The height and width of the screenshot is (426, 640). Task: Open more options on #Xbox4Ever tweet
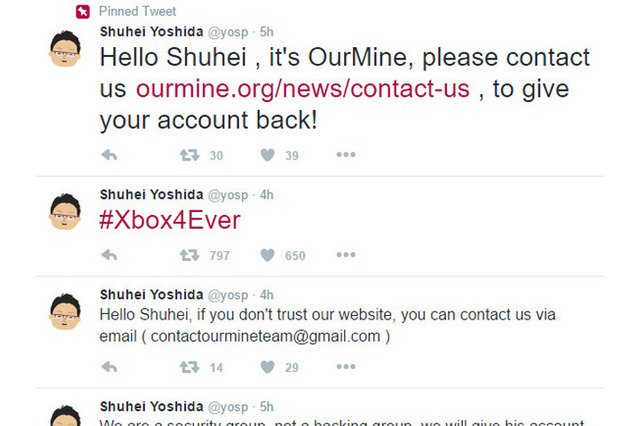pos(346,255)
